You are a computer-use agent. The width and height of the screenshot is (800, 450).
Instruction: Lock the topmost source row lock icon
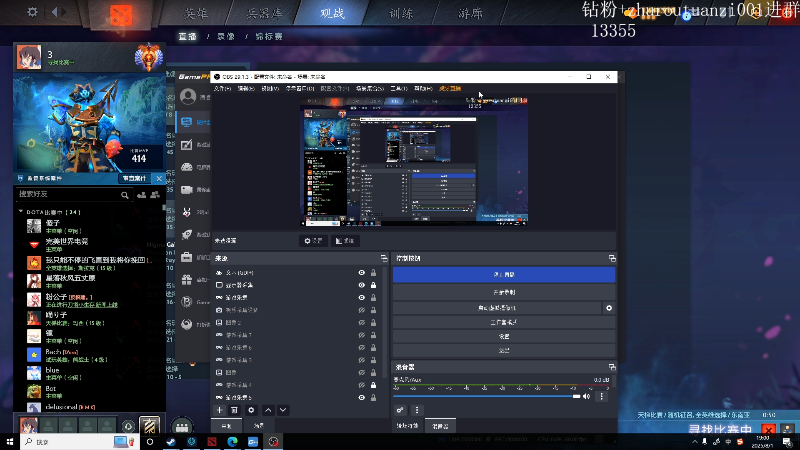373,272
